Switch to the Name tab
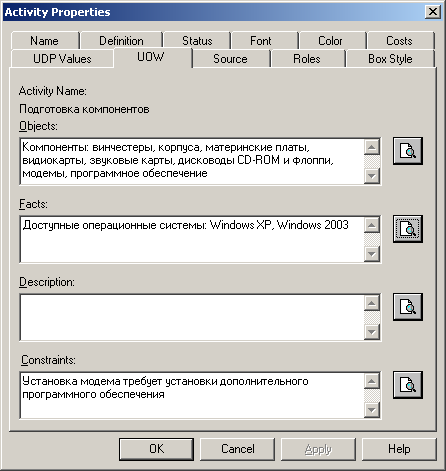Viewport: 446px width, 471px height. pyautogui.click(x=45, y=41)
